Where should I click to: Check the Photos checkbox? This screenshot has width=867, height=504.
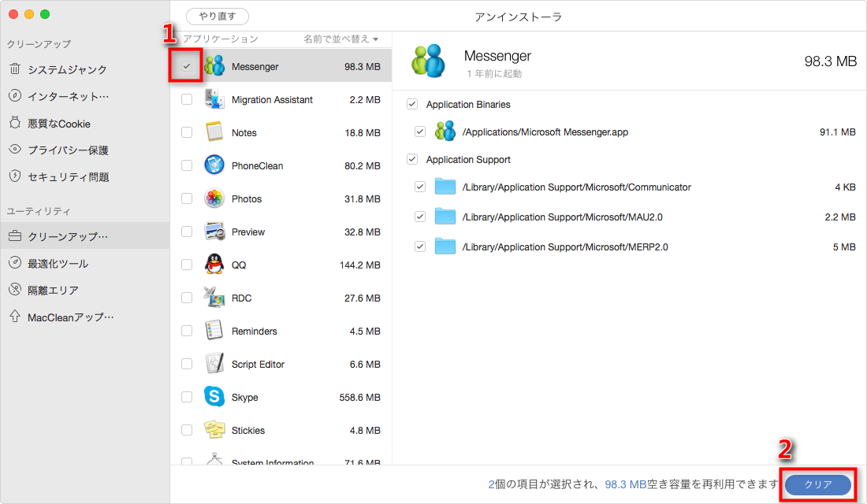[187, 198]
